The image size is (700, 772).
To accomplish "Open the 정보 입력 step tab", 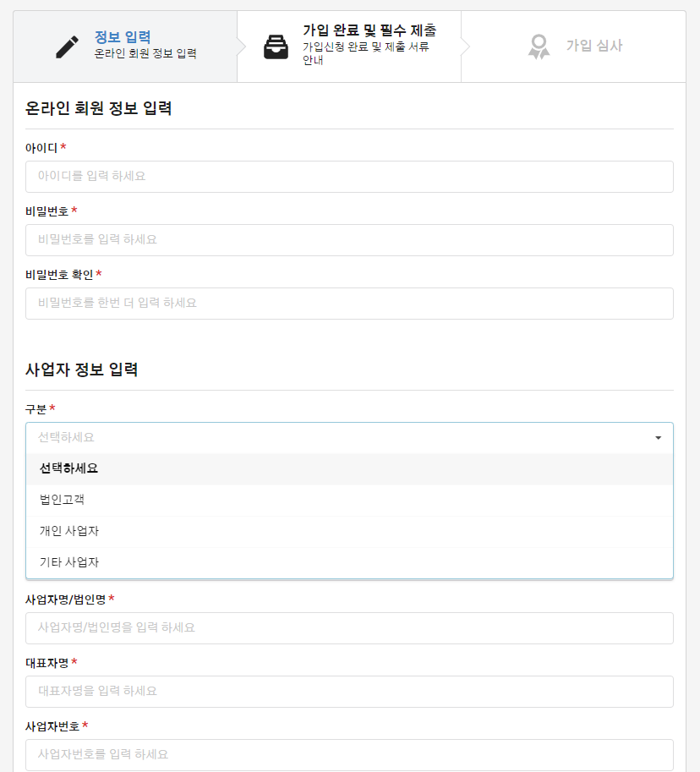I will click(x=125, y=47).
